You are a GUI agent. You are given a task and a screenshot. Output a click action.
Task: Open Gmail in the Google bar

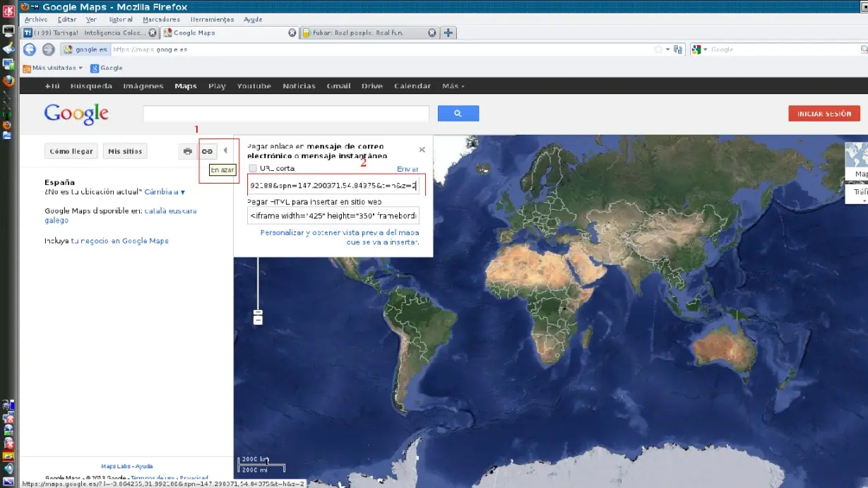click(x=338, y=86)
